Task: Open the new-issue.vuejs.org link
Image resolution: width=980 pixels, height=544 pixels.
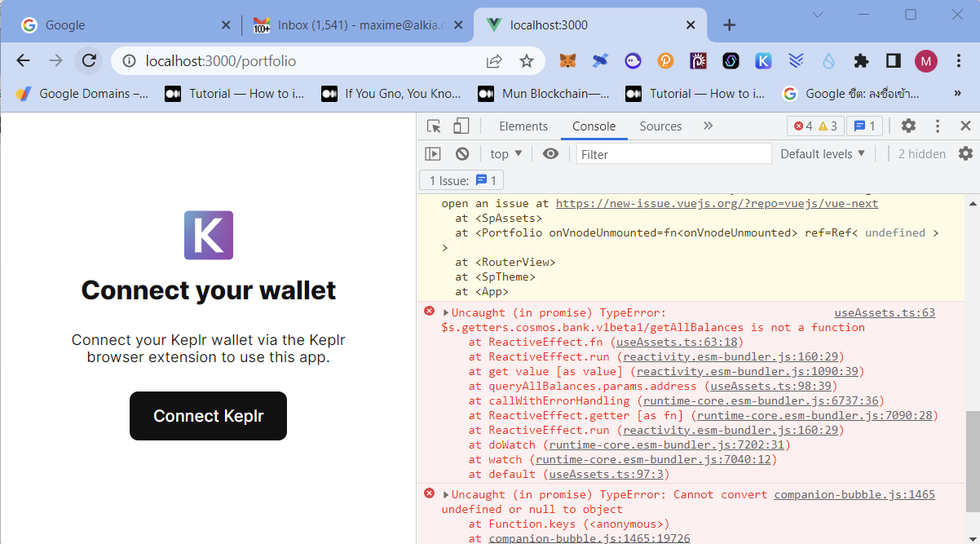Action: [717, 203]
